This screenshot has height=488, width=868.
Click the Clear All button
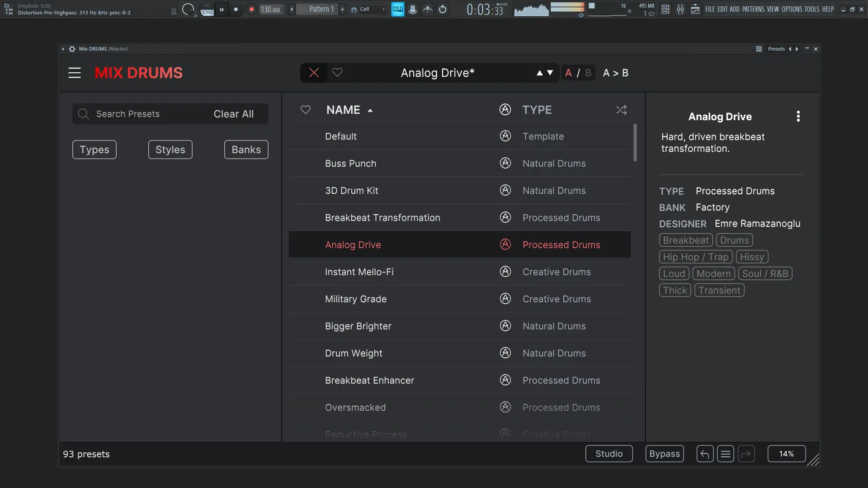[x=233, y=114]
